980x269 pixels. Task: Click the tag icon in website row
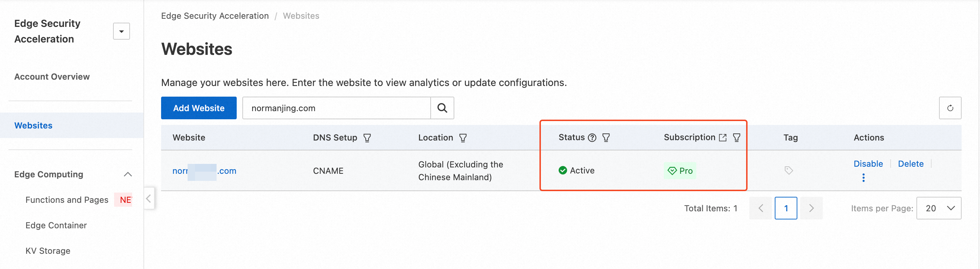(789, 170)
